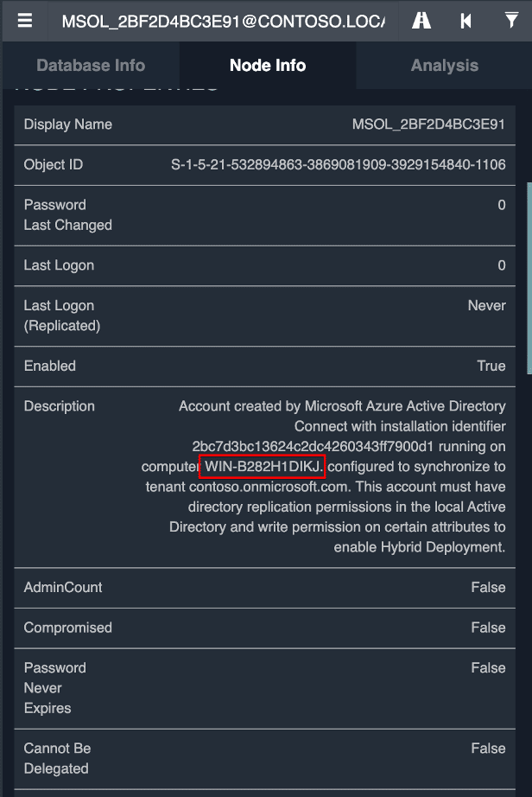The width and height of the screenshot is (532, 797).
Task: Click the highlighted computer name WIN-B282H1DIKJ
Action: coord(263,467)
